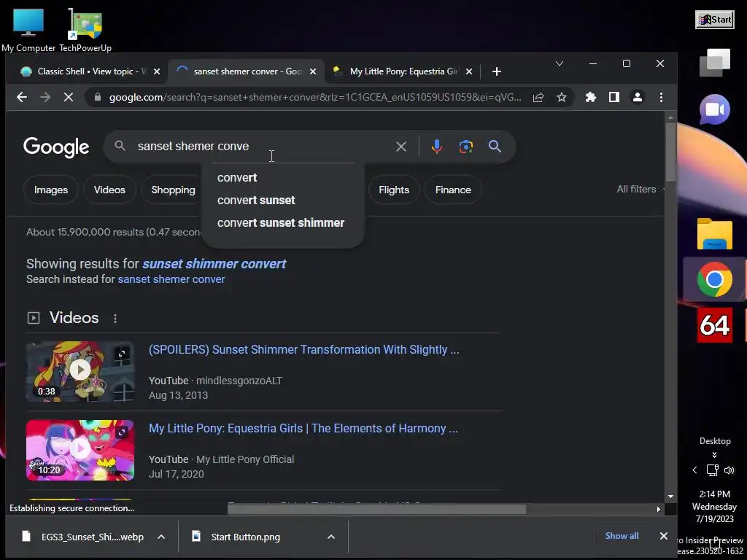This screenshot has width=747, height=560.
Task: Choose the 'convert sunset shimmer' suggestion
Action: point(283,223)
